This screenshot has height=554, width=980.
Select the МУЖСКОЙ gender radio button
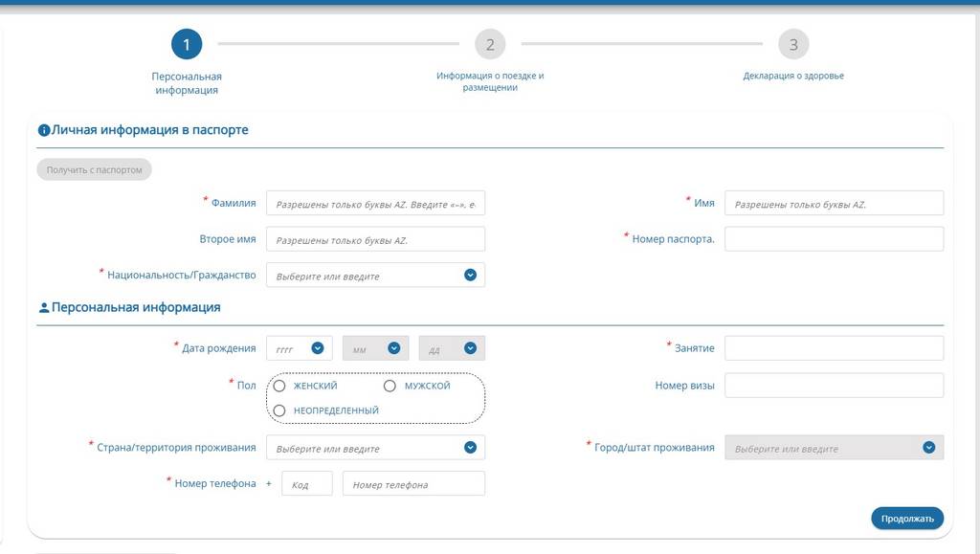pyautogui.click(x=390, y=386)
